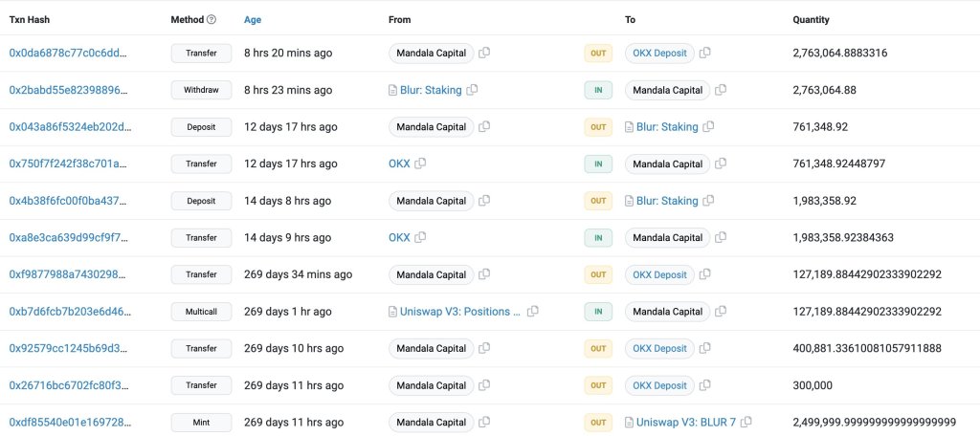Click the Multicall method label
Screen dimensions: 980x436
coord(201,312)
